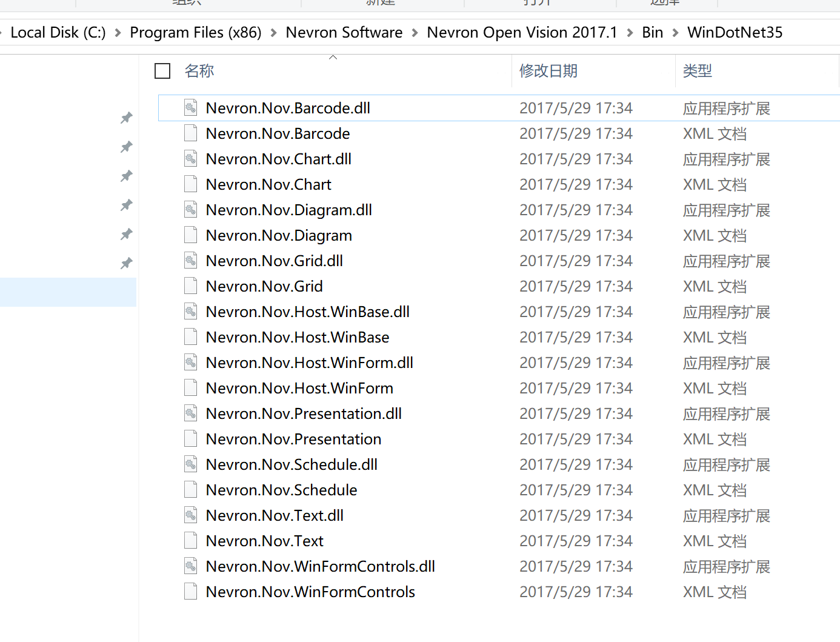Select file name Nevron.Nov.WinFormControls.dll

click(321, 566)
